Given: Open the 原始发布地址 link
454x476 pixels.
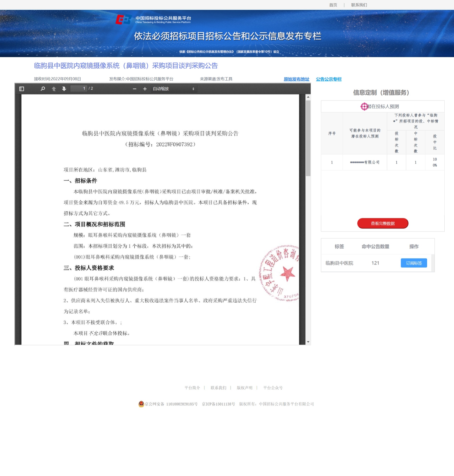Looking at the screenshot, I should (x=296, y=79).
